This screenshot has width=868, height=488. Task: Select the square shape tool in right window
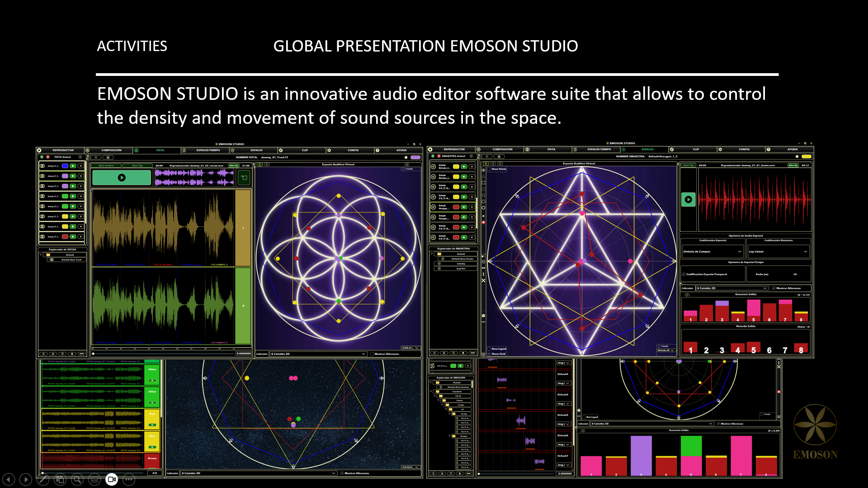[483, 183]
